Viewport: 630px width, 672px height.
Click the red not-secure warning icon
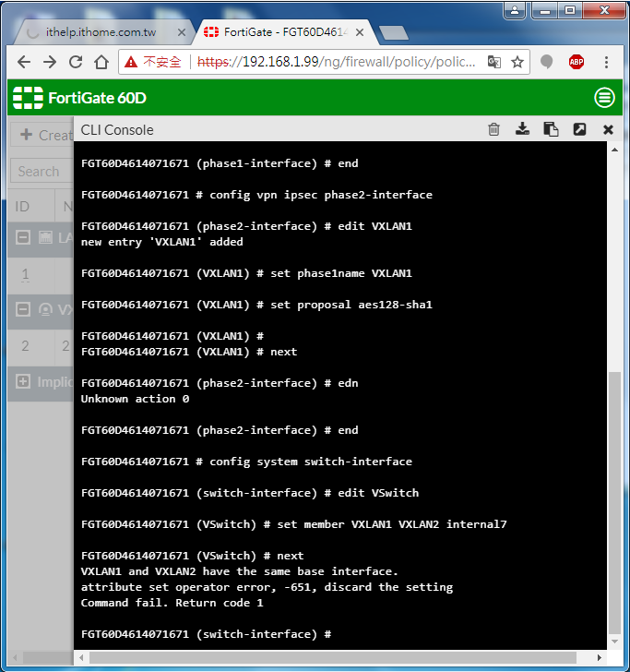(x=131, y=63)
